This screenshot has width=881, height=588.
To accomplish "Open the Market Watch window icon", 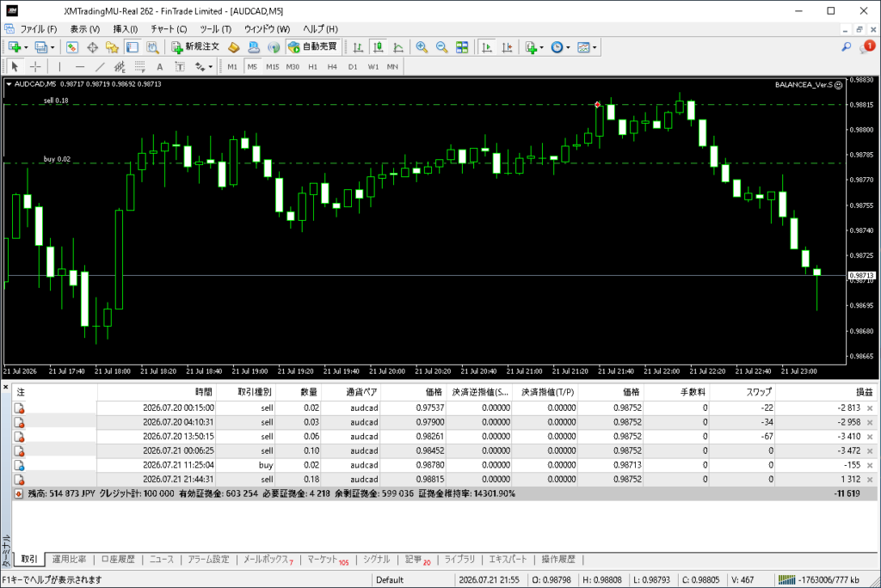I will [72, 47].
